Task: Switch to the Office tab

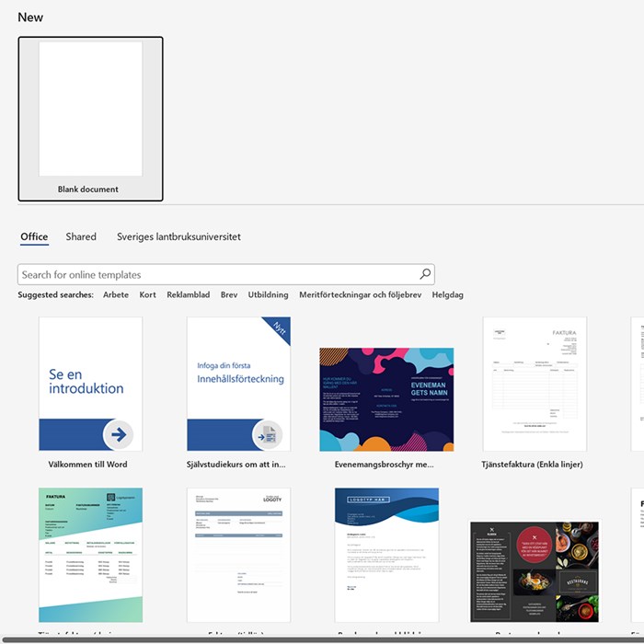Action: (34, 237)
